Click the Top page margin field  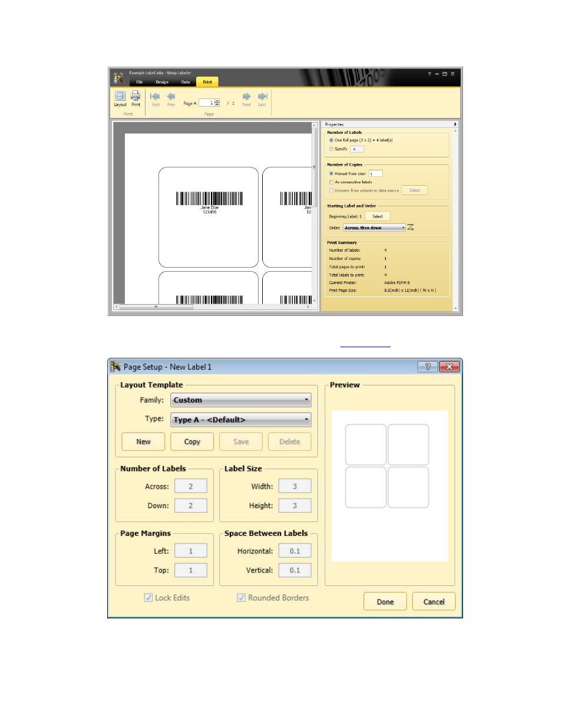(x=191, y=571)
